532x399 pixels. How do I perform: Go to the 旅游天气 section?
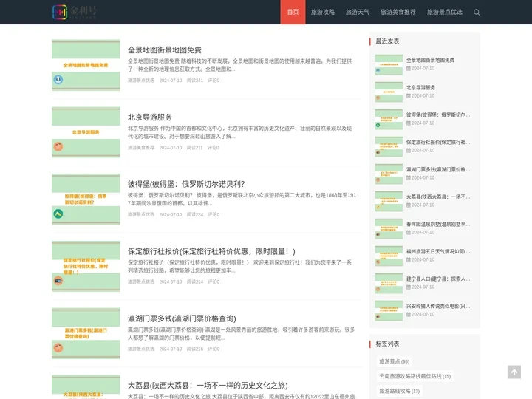tap(358, 13)
